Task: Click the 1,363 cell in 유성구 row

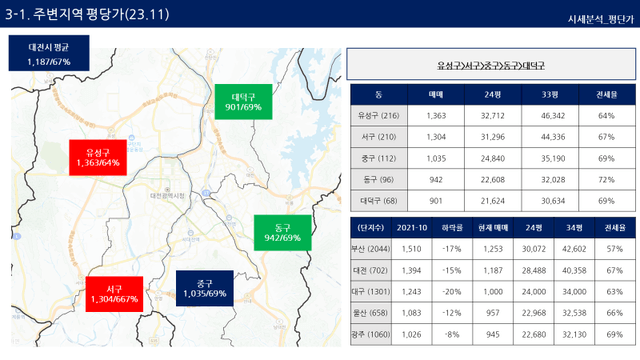Action: point(436,116)
